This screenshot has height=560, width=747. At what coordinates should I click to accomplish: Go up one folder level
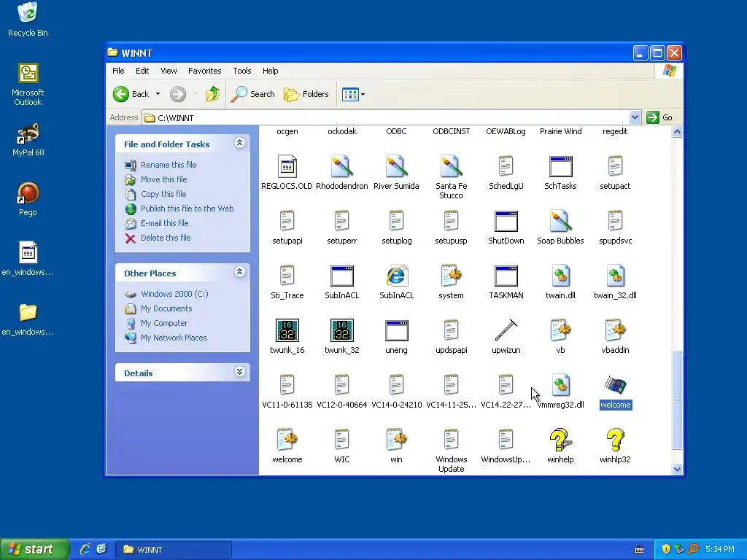click(x=213, y=94)
